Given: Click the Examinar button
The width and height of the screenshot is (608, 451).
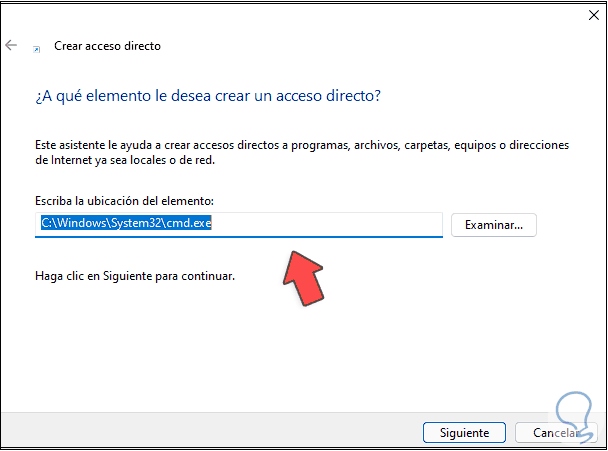Looking at the screenshot, I should [494, 225].
